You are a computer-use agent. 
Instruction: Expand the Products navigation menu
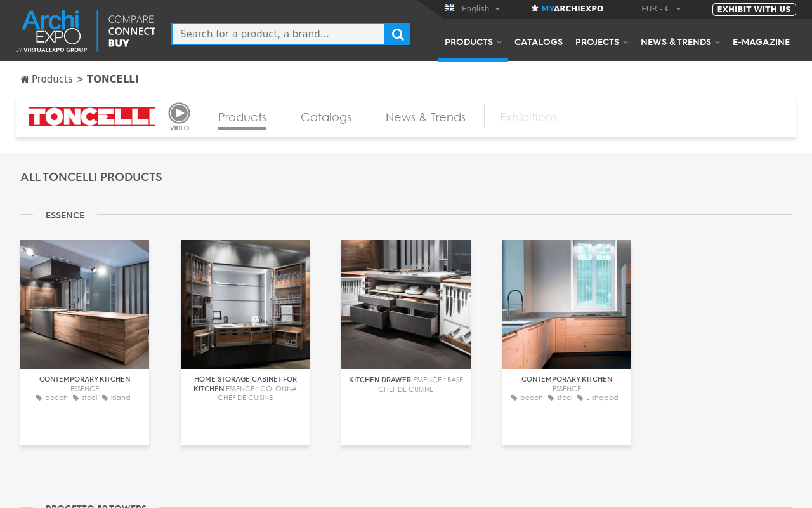pyautogui.click(x=473, y=42)
